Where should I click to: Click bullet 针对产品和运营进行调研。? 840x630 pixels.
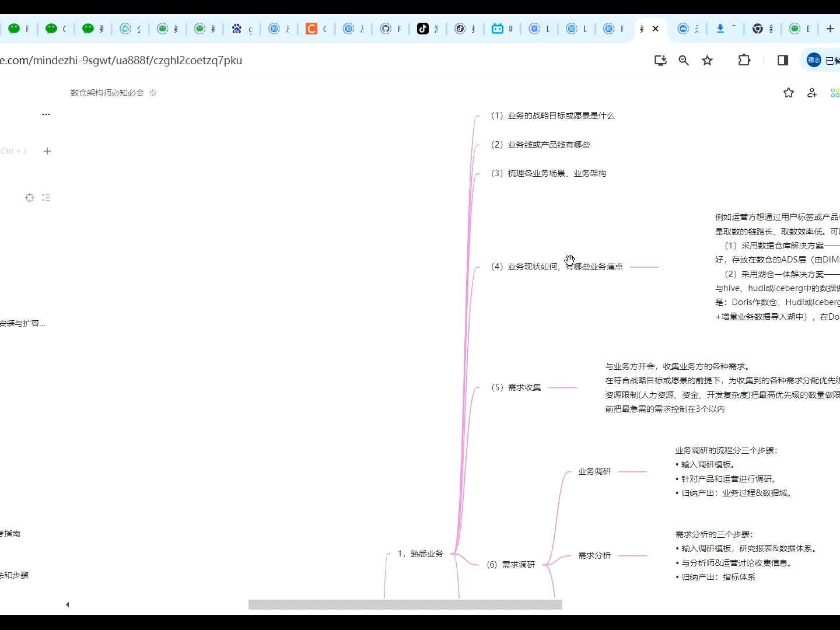727,479
